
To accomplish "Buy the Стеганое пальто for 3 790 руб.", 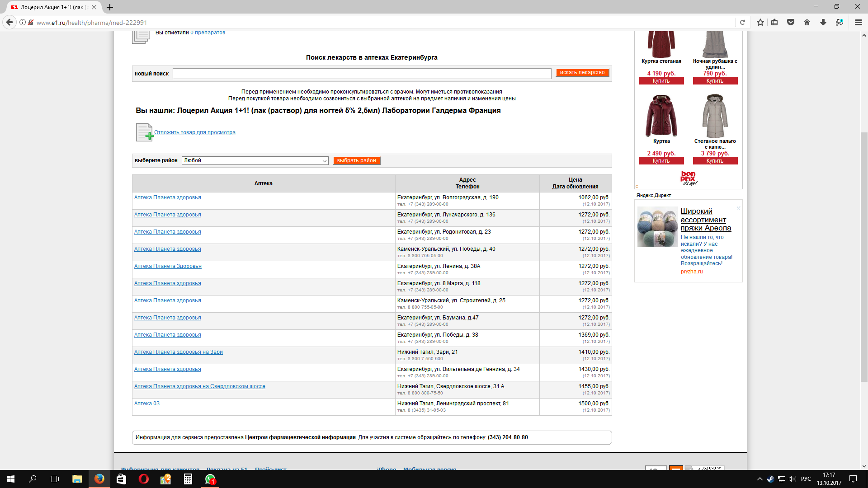I will click(x=715, y=161).
